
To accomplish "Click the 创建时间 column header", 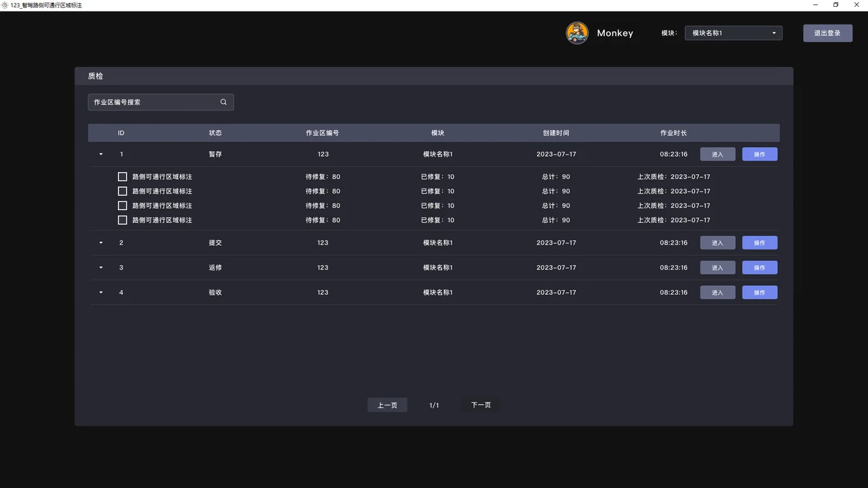I will [556, 133].
